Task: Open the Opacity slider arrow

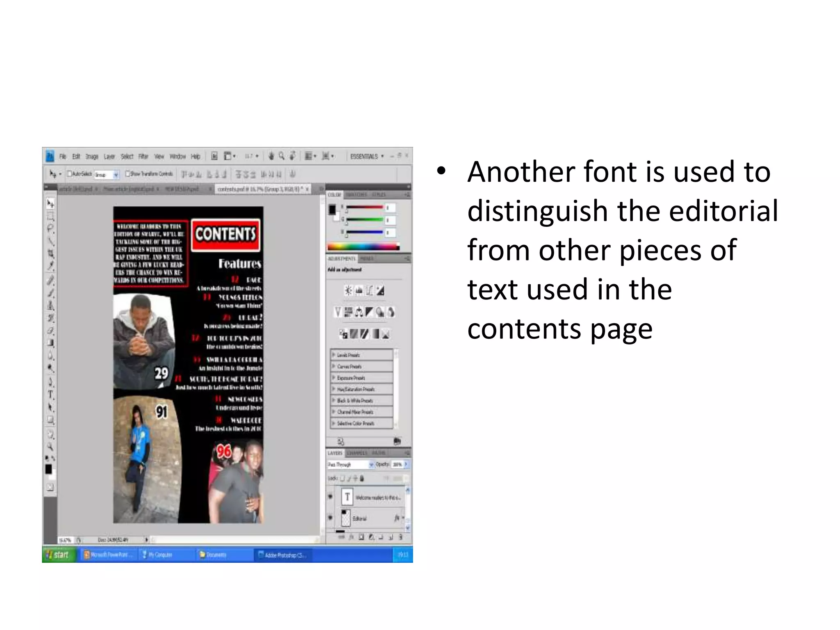Action: (x=406, y=464)
